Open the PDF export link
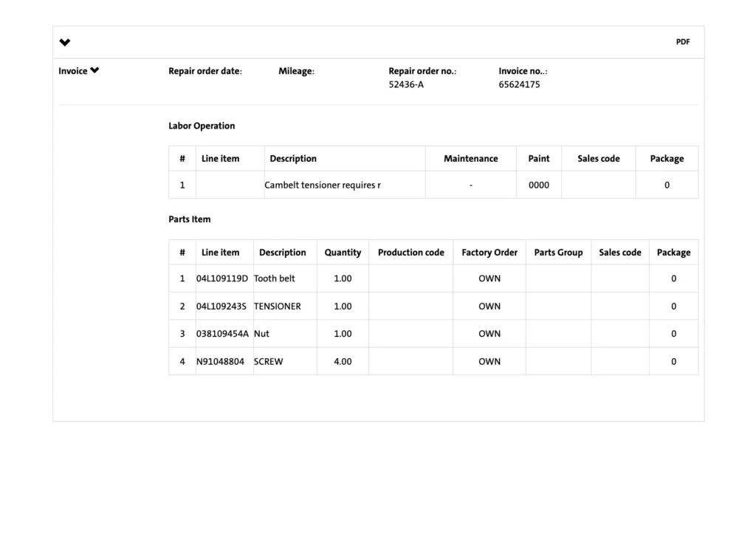The image size is (756, 534). [x=682, y=42]
